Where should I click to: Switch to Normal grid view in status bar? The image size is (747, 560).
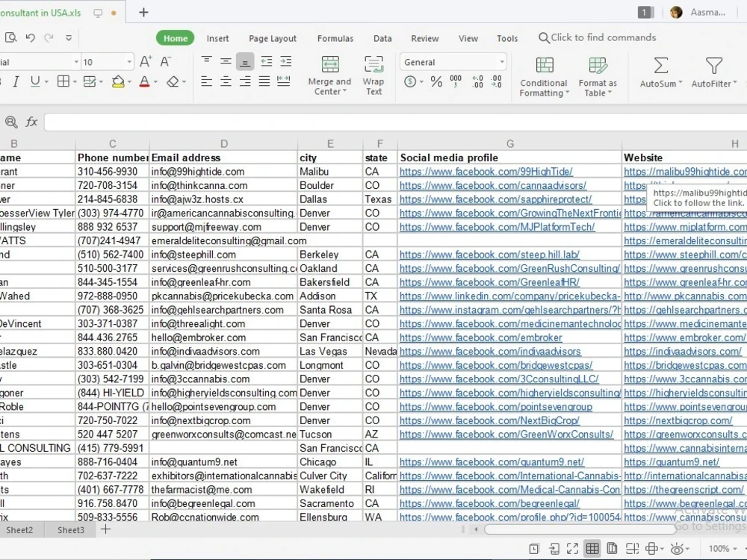(x=592, y=549)
